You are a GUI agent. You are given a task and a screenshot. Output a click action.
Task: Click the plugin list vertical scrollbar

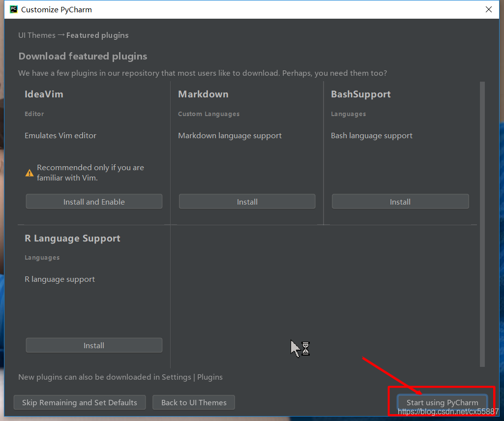(x=482, y=224)
